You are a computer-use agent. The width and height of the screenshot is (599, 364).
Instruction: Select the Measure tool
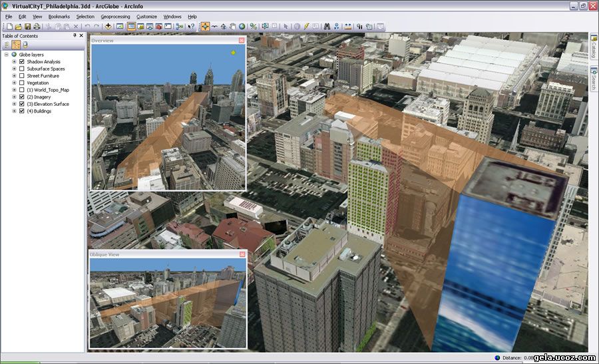[x=347, y=27]
